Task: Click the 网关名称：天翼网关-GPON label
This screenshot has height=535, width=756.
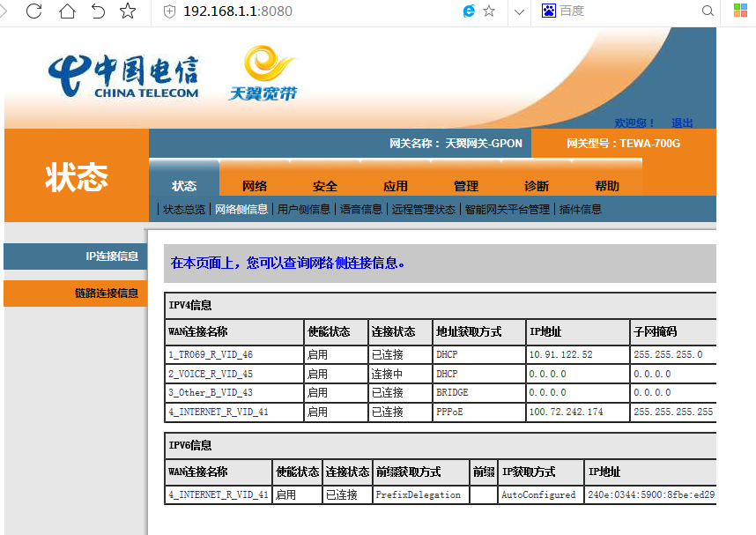Action: [456, 144]
